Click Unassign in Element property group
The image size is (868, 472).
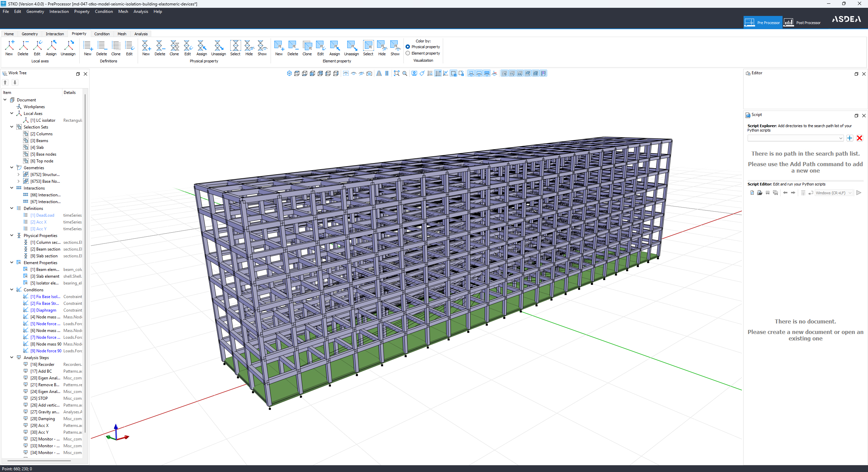pyautogui.click(x=352, y=48)
